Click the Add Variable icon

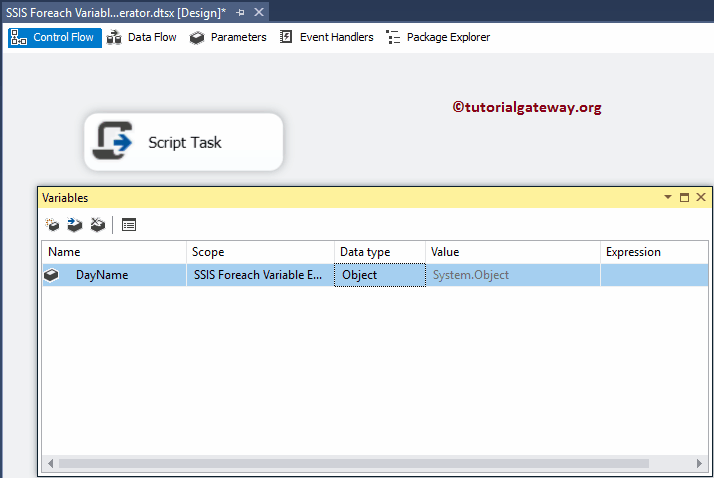click(x=52, y=224)
